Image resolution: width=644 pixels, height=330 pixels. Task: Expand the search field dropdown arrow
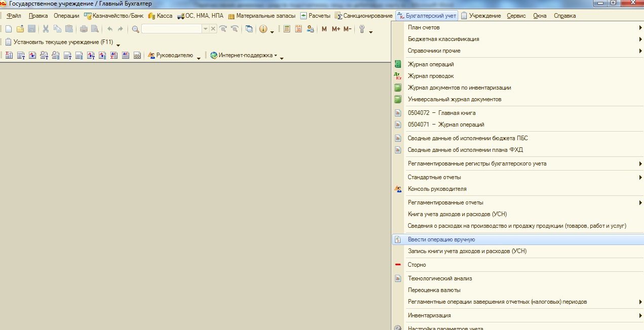tap(206, 29)
